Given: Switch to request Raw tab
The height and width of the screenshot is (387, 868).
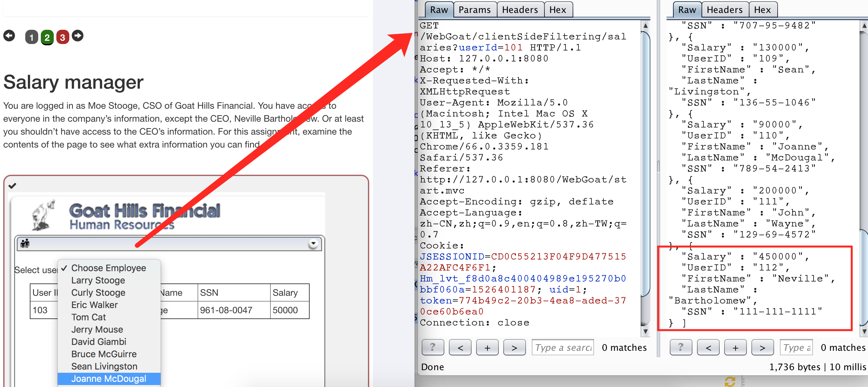Looking at the screenshot, I should [439, 10].
